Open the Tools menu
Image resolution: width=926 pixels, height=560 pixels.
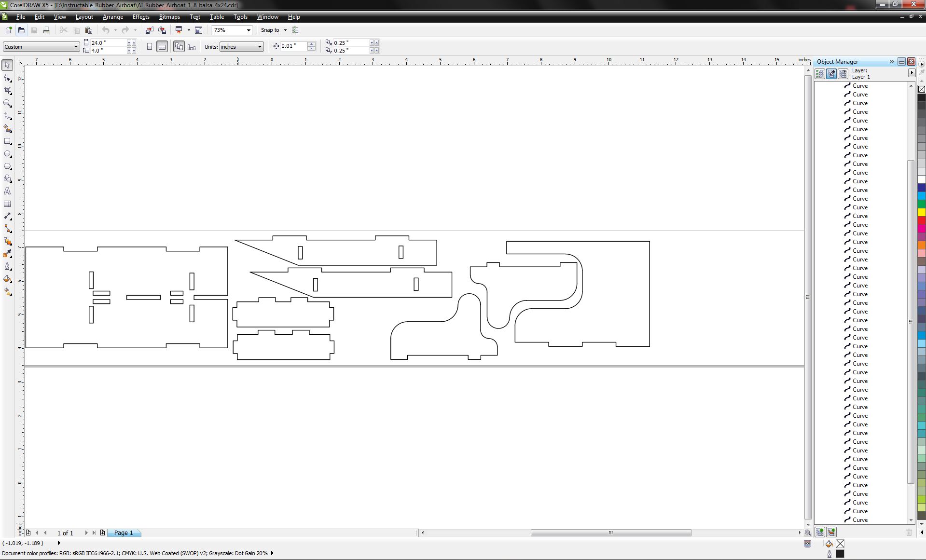point(240,16)
